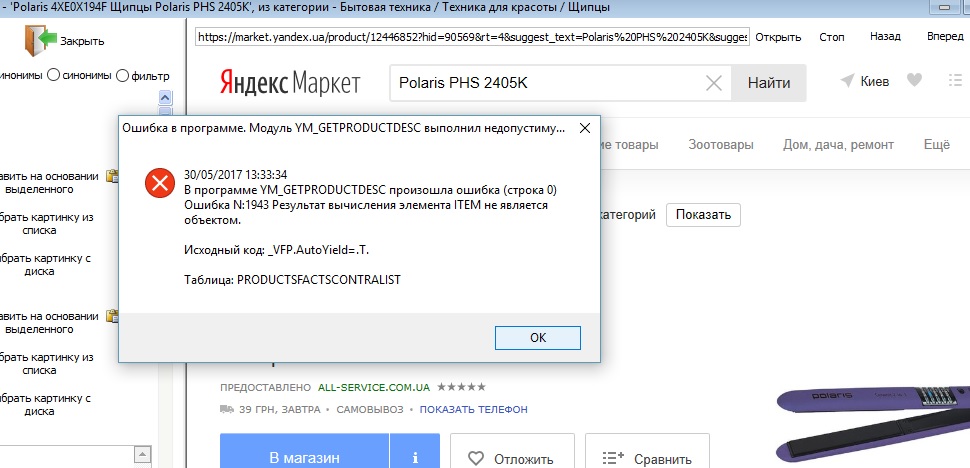Image resolution: width=970 pixels, height=468 pixels.
Task: Click the URL address field
Action: pos(472,37)
